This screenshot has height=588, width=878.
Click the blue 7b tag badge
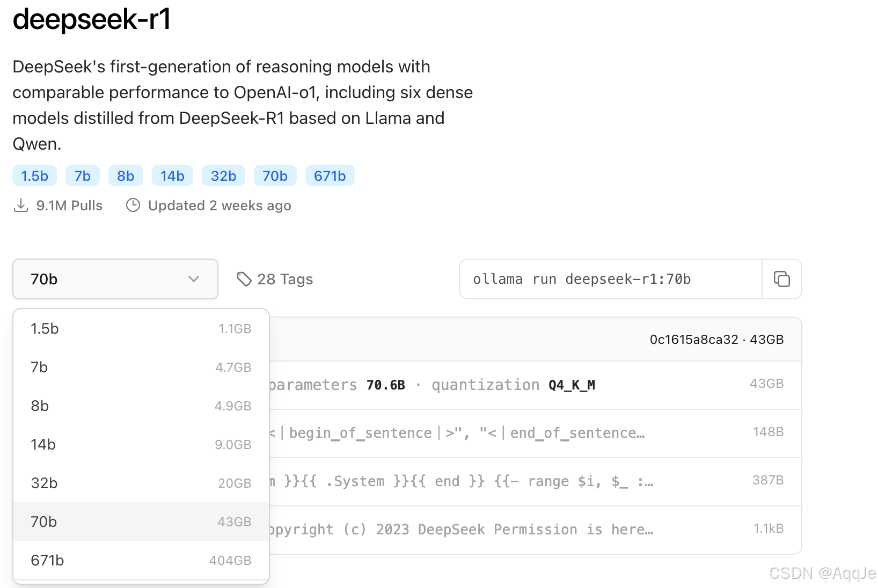click(x=83, y=176)
